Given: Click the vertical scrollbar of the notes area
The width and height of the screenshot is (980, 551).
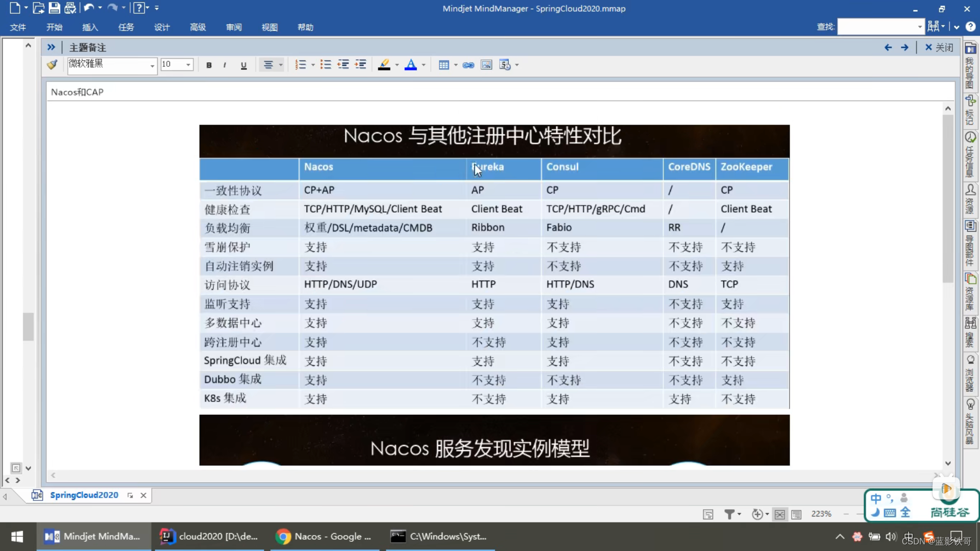Looking at the screenshot, I should point(948,199).
